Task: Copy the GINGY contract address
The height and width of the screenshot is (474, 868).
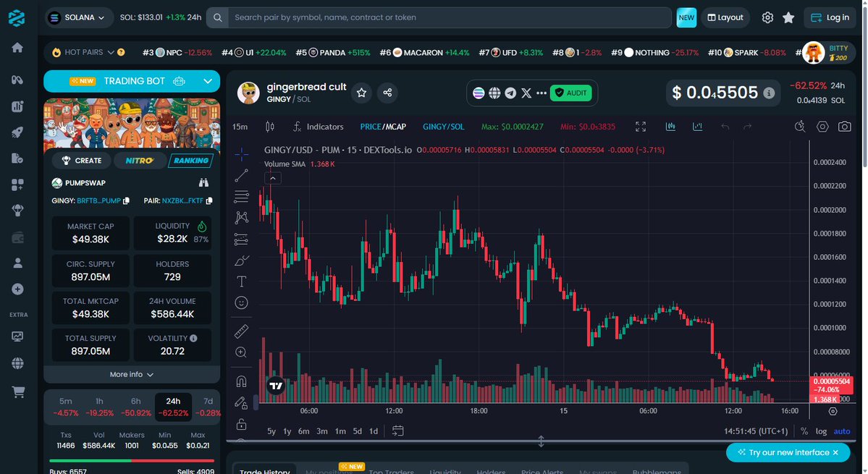Action: [126, 200]
